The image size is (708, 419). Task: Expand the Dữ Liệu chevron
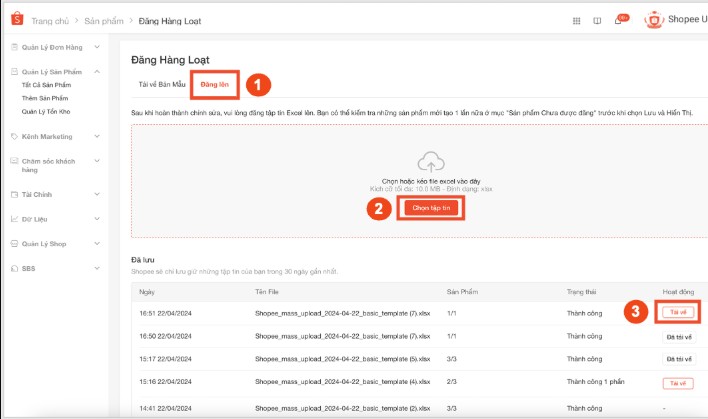(x=97, y=219)
